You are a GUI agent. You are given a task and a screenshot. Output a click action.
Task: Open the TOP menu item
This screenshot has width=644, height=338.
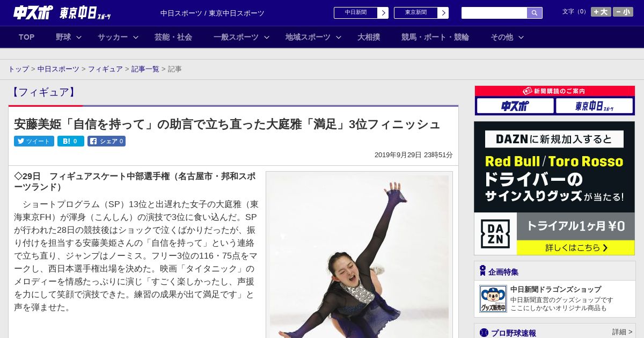[26, 37]
